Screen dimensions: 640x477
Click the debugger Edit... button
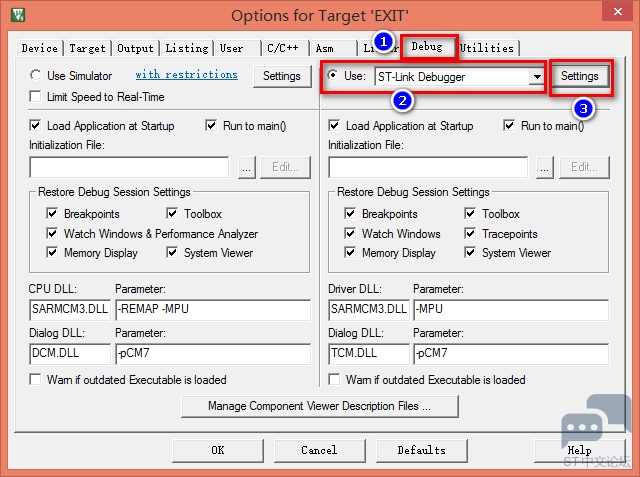pos(584,167)
